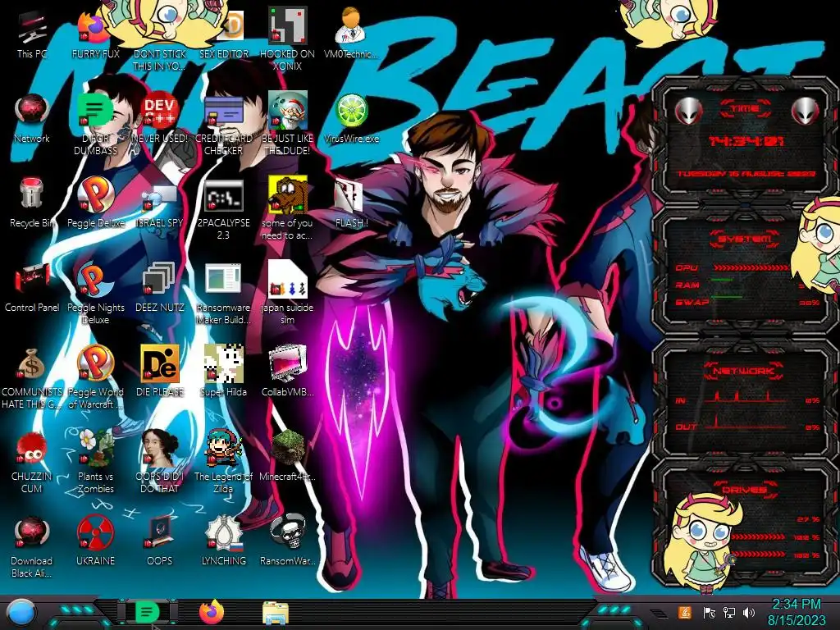The image size is (840, 630).
Task: Click the right alien head logo on widget
Action: point(806,112)
